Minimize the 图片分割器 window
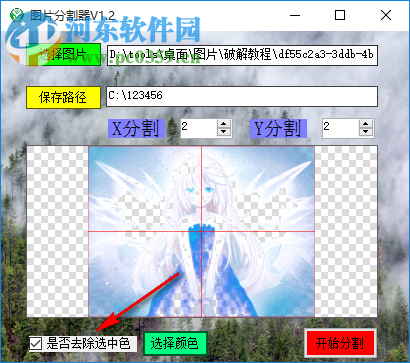 coord(295,15)
